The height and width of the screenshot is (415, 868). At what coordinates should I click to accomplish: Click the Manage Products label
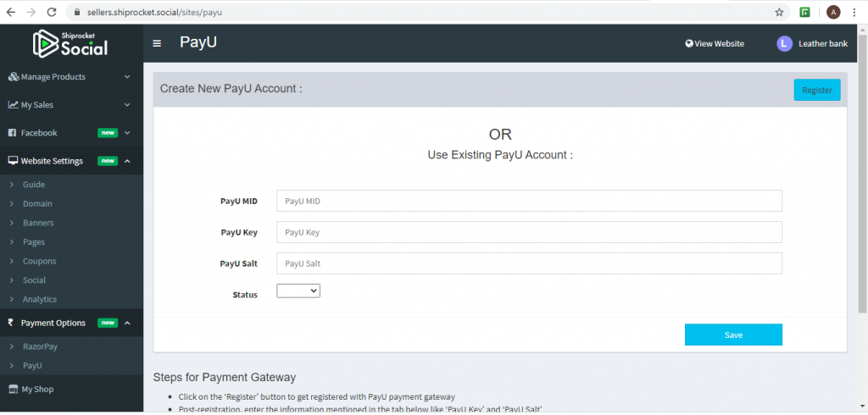(x=53, y=77)
